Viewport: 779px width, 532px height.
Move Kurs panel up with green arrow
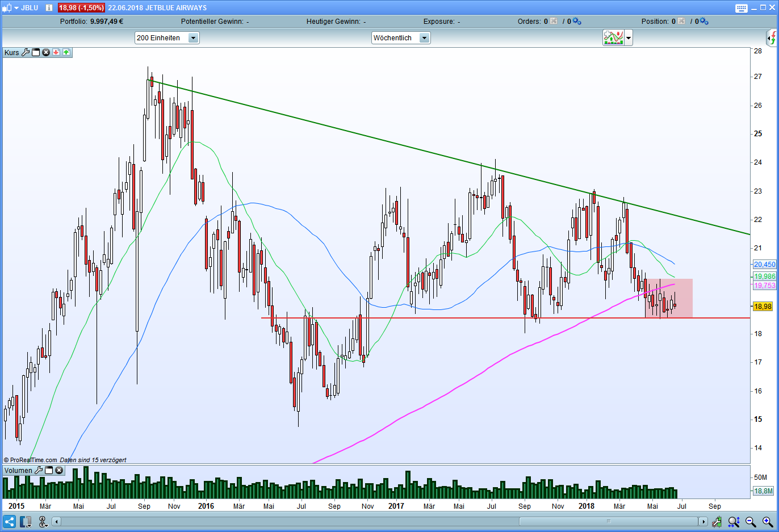pos(66,52)
